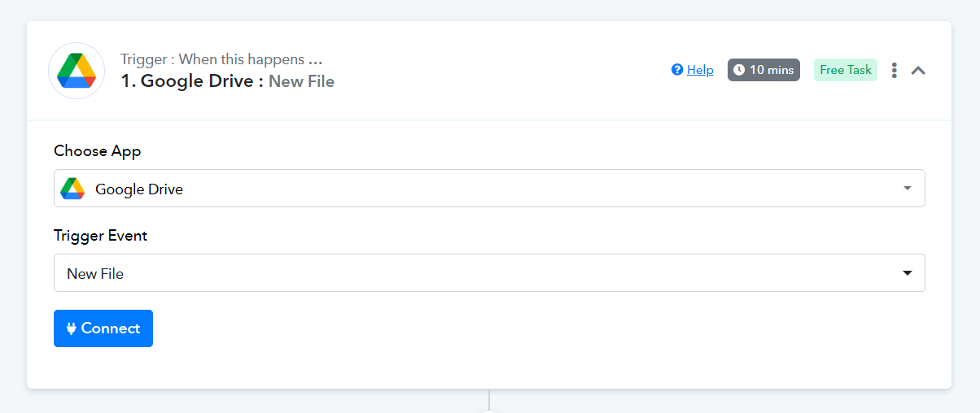Click the green Free Task badge

(x=846, y=70)
